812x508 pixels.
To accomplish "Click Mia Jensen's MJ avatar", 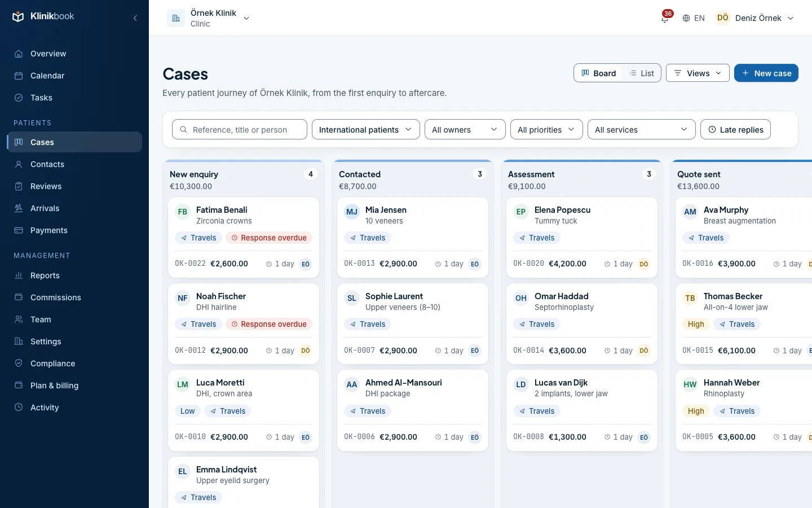I will point(352,212).
